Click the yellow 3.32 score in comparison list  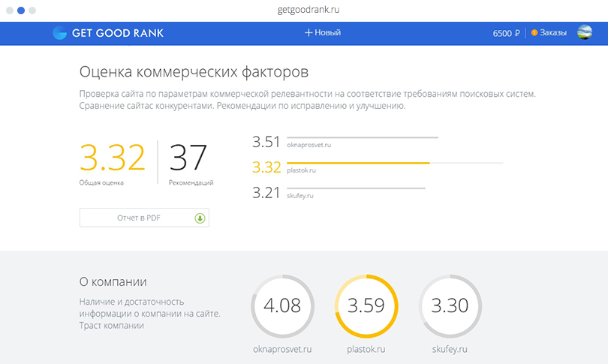pos(266,167)
